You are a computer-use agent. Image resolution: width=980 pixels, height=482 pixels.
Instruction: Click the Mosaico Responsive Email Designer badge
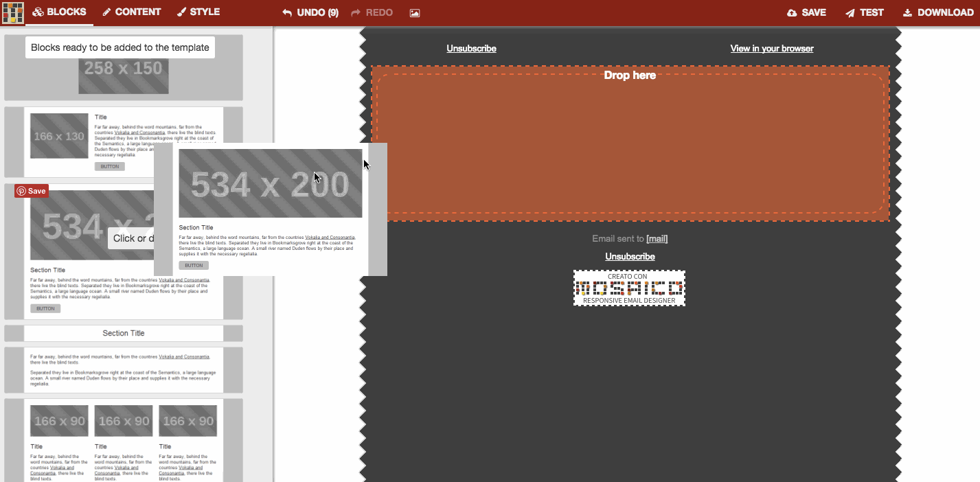coord(630,288)
